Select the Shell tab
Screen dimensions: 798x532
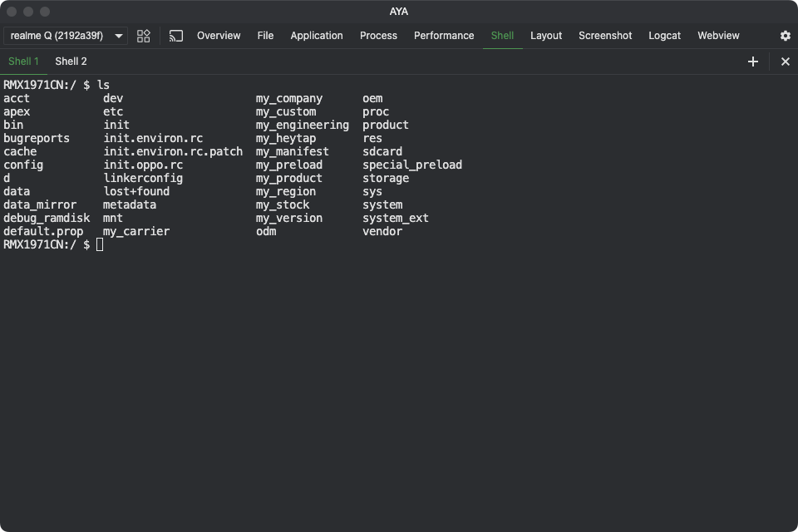click(x=502, y=36)
